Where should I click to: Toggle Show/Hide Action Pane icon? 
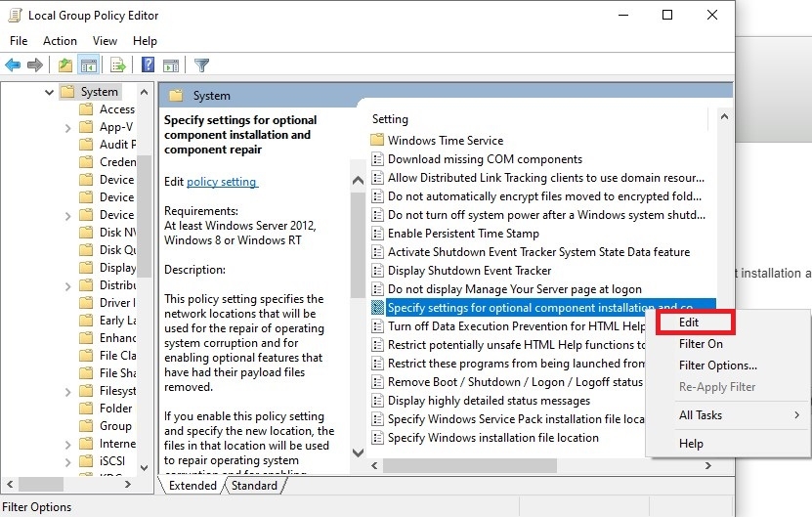click(171, 65)
